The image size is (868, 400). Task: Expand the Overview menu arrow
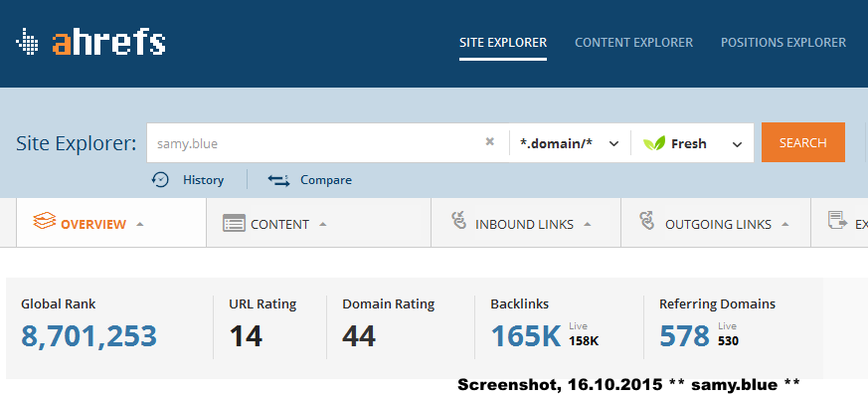coord(140,224)
